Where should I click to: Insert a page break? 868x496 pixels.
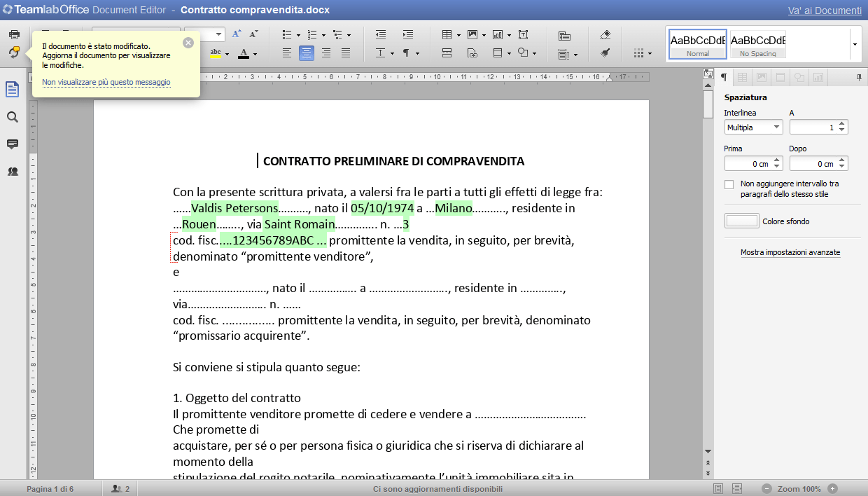pyautogui.click(x=447, y=53)
